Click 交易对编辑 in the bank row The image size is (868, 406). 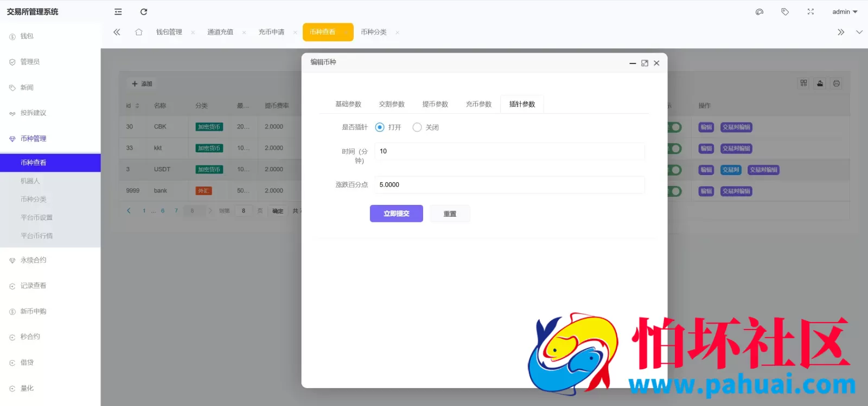[x=736, y=191]
